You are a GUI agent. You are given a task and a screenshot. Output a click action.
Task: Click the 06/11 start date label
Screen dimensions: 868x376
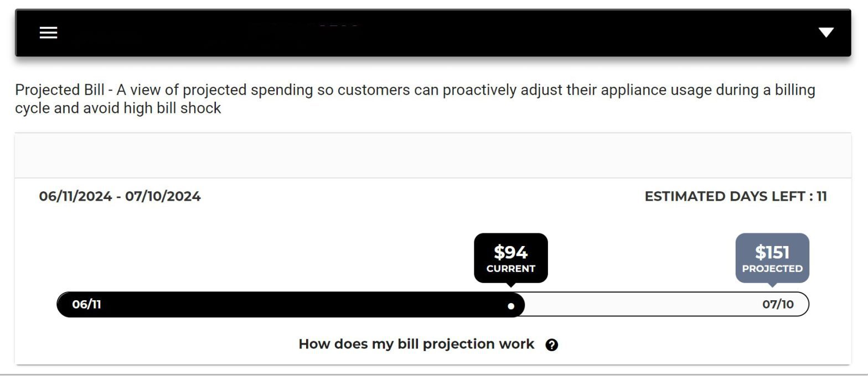coord(87,305)
